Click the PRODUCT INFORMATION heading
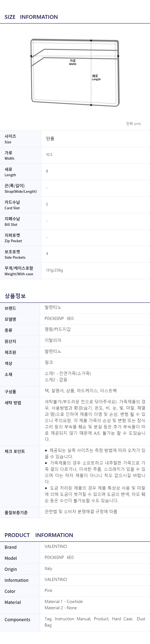 point(39,535)
